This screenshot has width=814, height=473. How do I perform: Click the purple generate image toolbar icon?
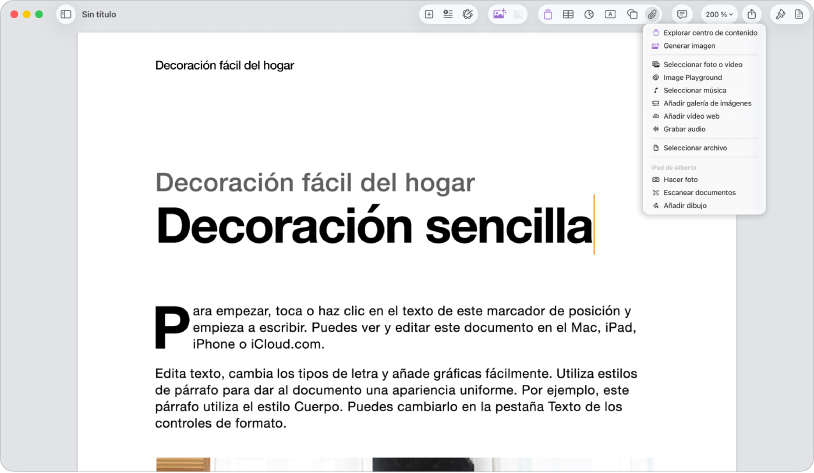click(x=499, y=14)
